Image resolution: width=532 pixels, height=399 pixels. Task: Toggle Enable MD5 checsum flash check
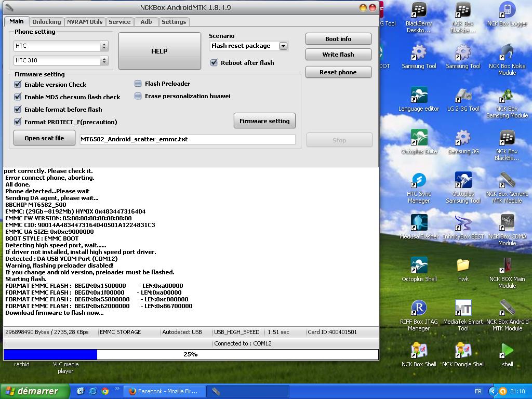click(18, 97)
